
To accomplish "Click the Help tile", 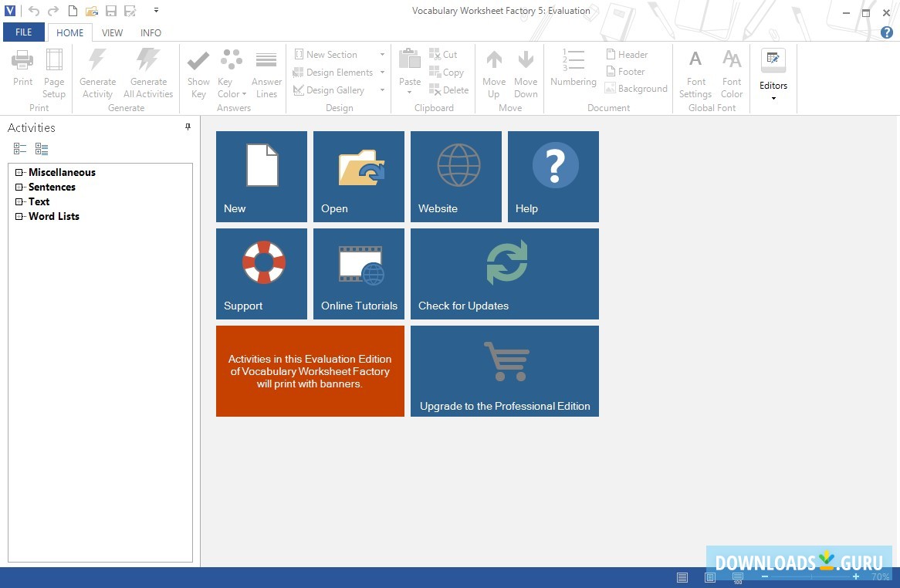I will tap(553, 177).
